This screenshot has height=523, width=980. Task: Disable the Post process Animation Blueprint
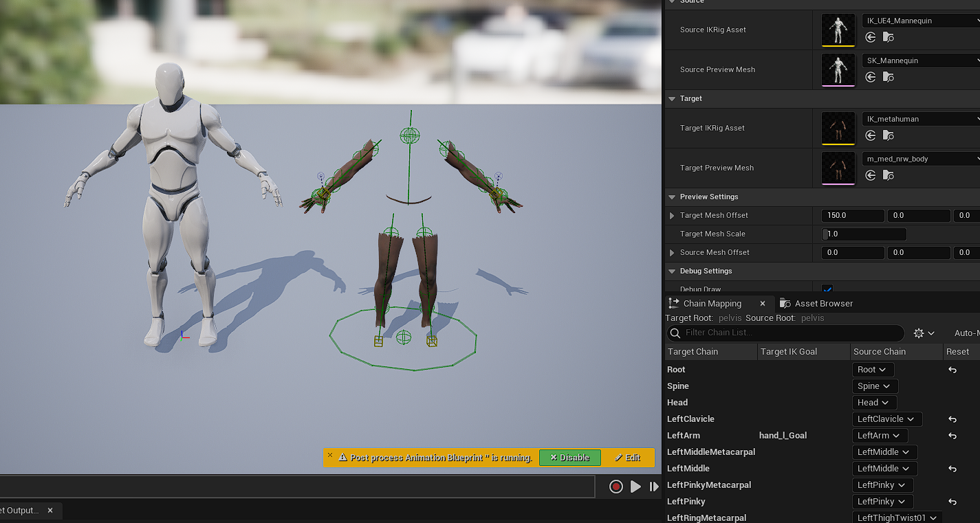click(569, 458)
